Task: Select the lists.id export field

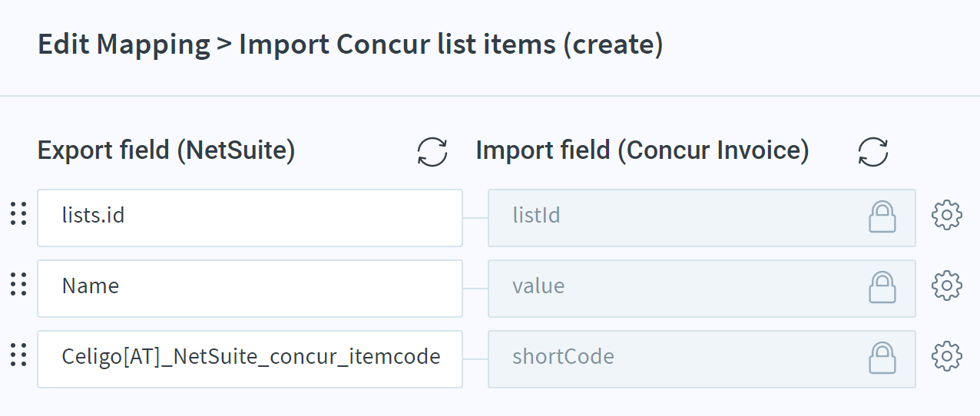Action: click(x=250, y=218)
